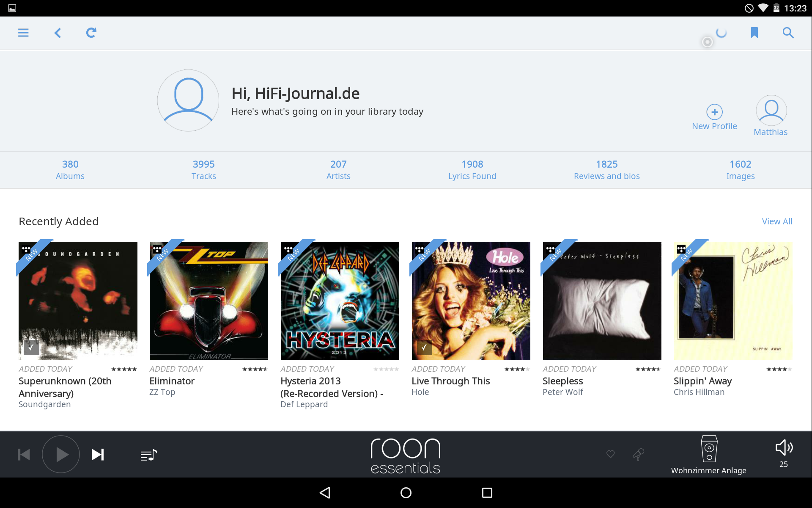Skip to the previous track
Screen dimensions: 812x508
point(24,455)
